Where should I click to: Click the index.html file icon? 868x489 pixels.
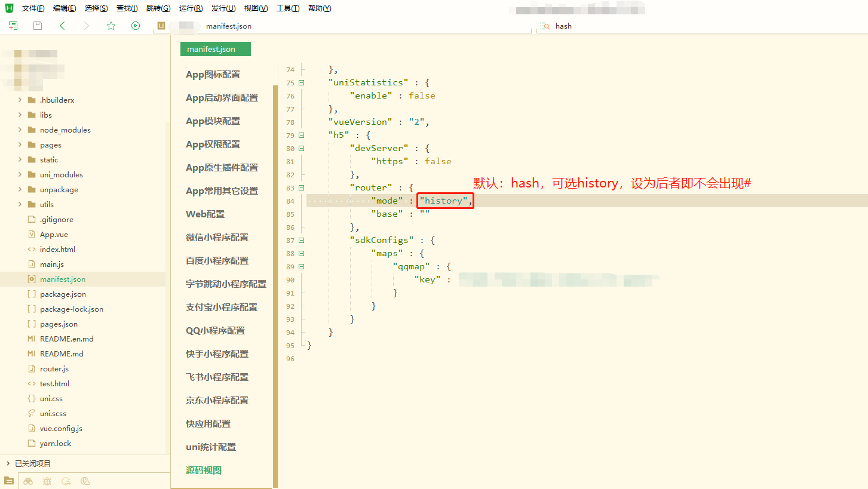click(32, 250)
